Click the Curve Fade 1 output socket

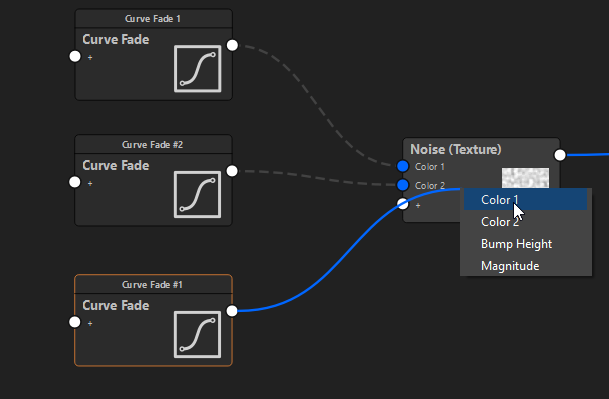pyautogui.click(x=232, y=45)
